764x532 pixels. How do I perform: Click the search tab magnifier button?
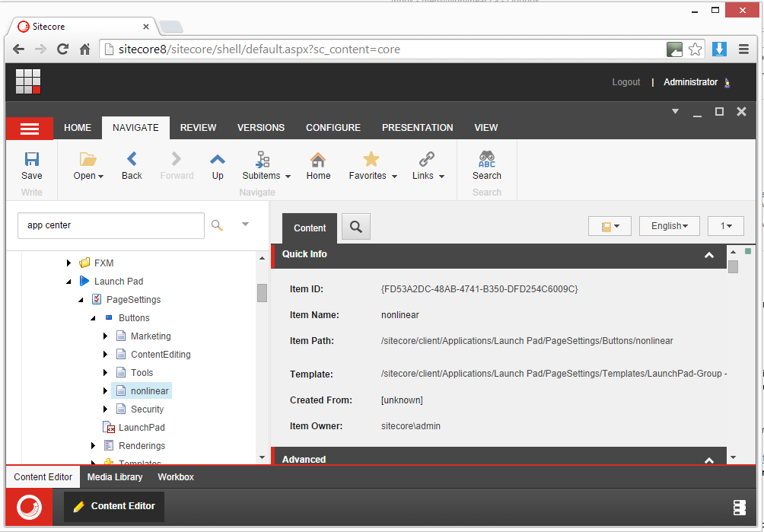[356, 227]
